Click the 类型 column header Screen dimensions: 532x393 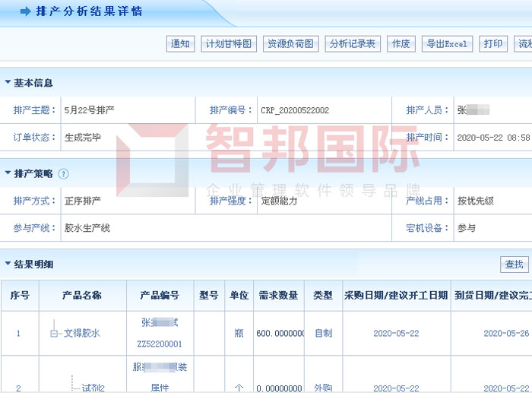[x=323, y=296]
